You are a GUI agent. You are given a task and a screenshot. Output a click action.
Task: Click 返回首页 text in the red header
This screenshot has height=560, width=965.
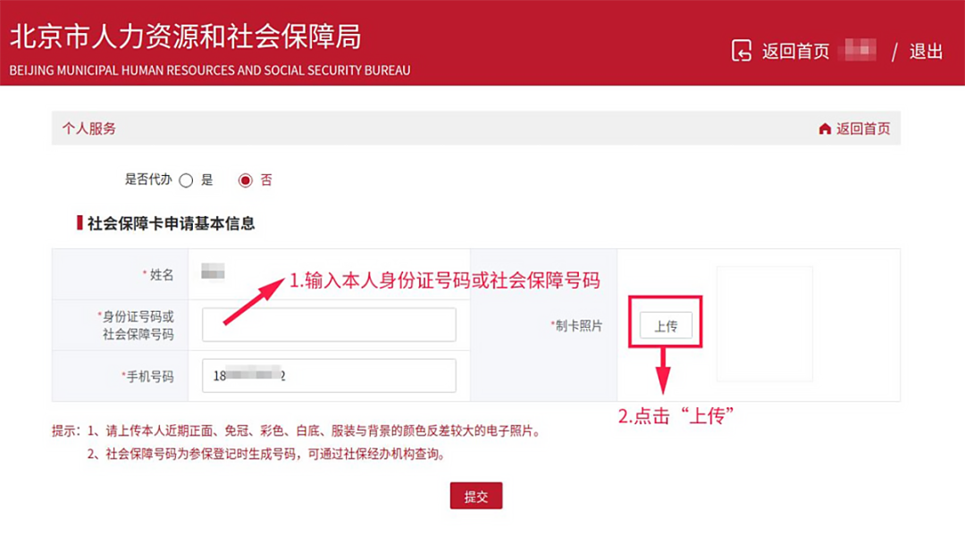(x=796, y=51)
